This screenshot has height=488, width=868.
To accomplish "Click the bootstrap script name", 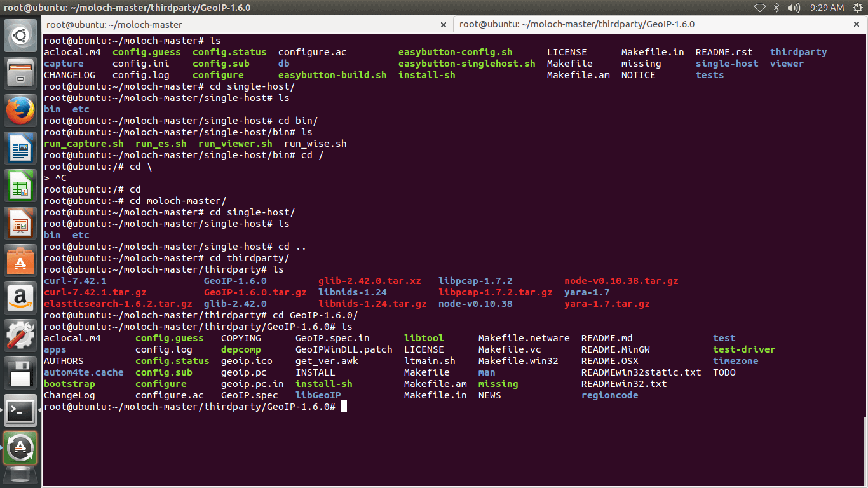I will (x=69, y=384).
